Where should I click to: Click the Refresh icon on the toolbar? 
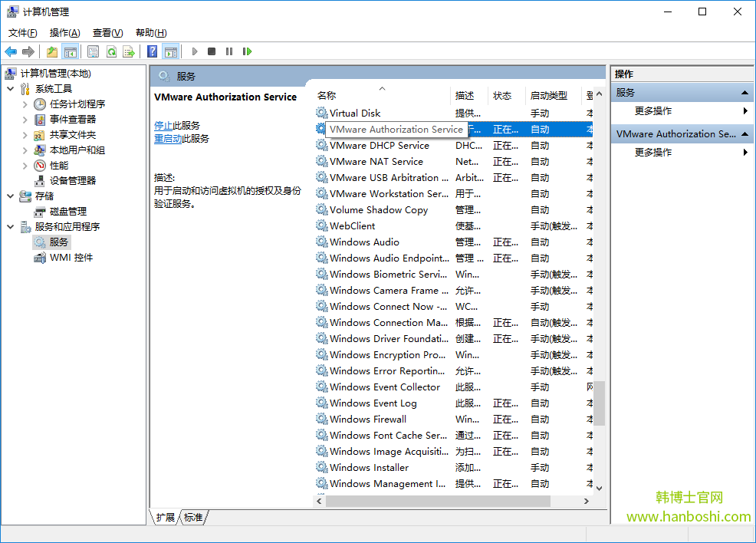[x=111, y=51]
